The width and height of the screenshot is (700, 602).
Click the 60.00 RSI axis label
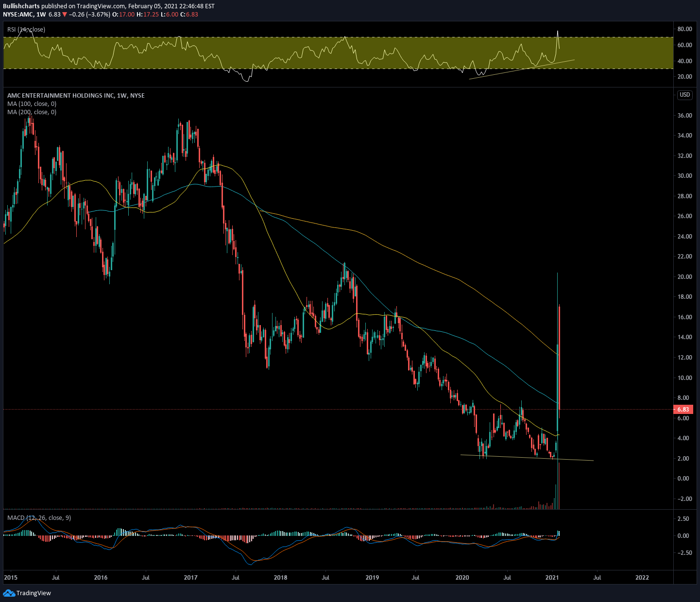coord(684,45)
